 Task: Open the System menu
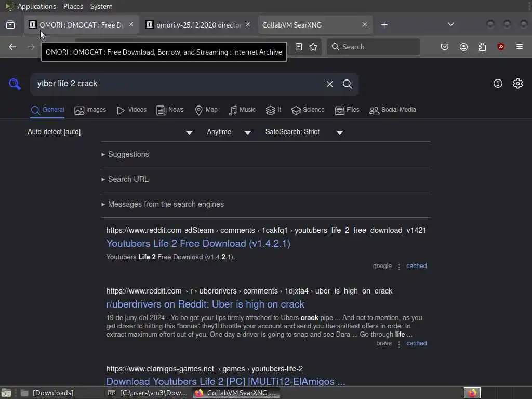[101, 6]
